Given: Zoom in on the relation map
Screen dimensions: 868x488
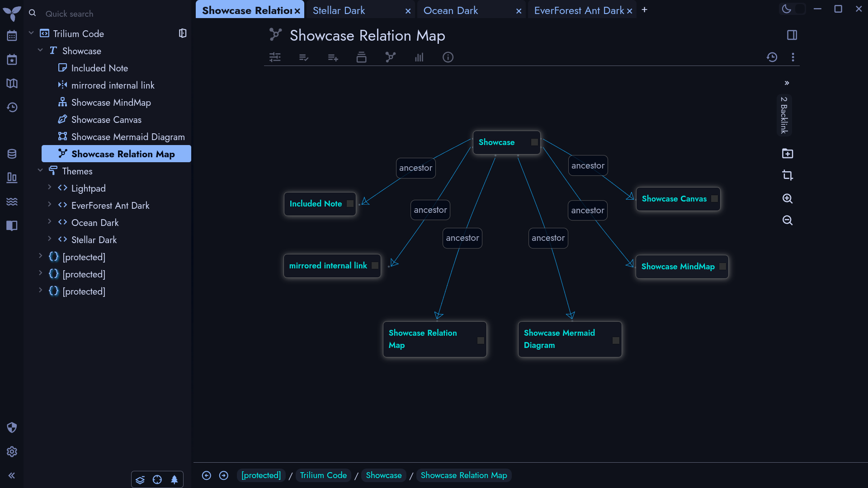Looking at the screenshot, I should (788, 198).
